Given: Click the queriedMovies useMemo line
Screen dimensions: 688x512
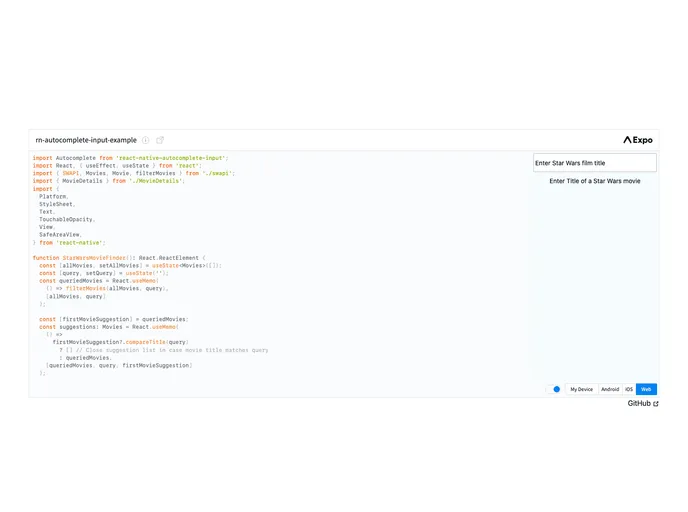Looking at the screenshot, I should pyautogui.click(x=99, y=281).
